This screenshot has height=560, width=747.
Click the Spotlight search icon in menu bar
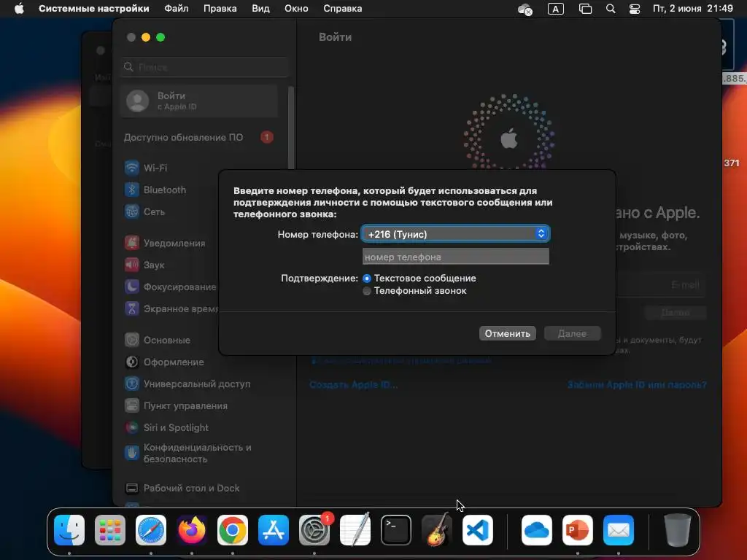point(611,9)
